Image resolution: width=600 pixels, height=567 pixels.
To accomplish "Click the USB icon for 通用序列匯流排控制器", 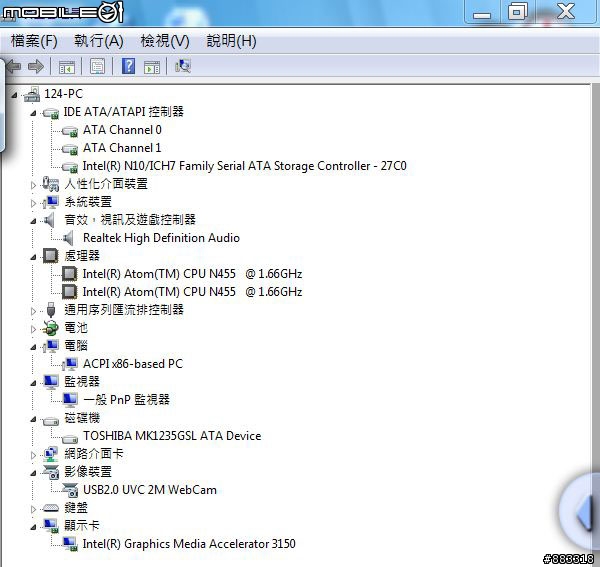I will (x=51, y=310).
